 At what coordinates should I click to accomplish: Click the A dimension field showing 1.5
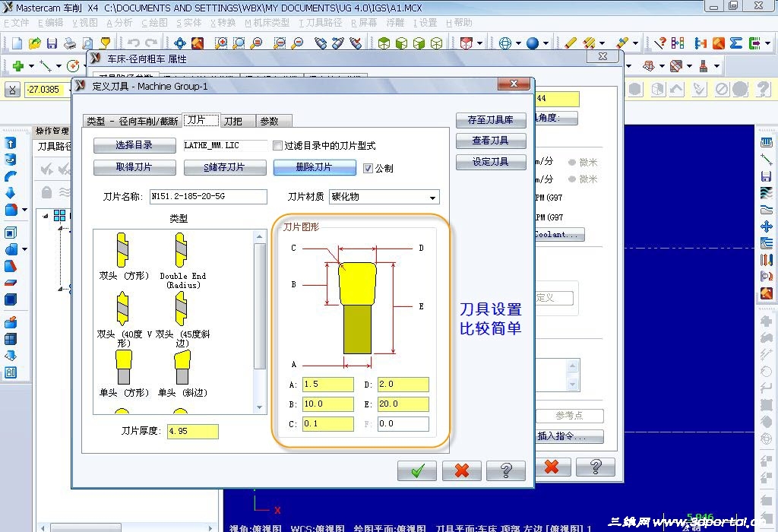coord(328,385)
